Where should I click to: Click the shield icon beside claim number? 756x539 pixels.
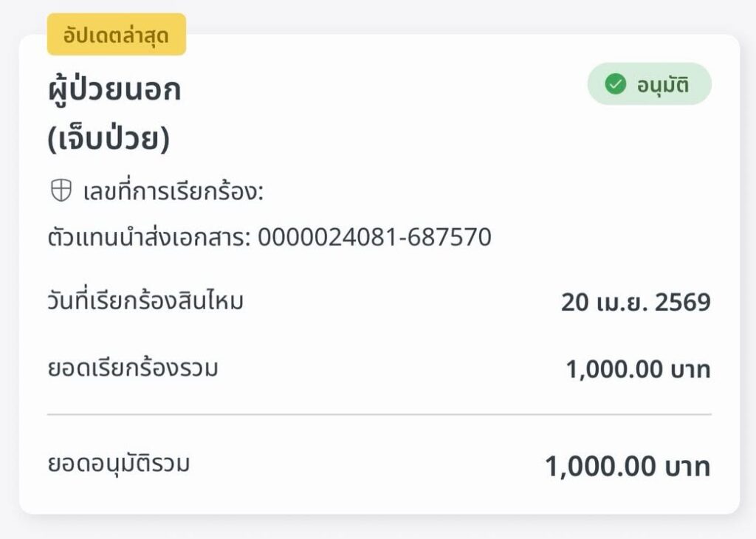[x=61, y=190]
